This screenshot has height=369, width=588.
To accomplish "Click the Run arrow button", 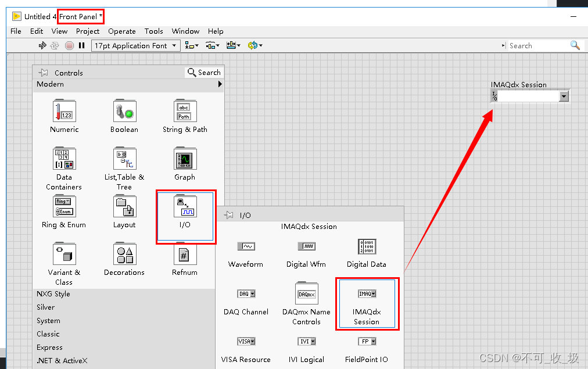I will pyautogui.click(x=42, y=45).
